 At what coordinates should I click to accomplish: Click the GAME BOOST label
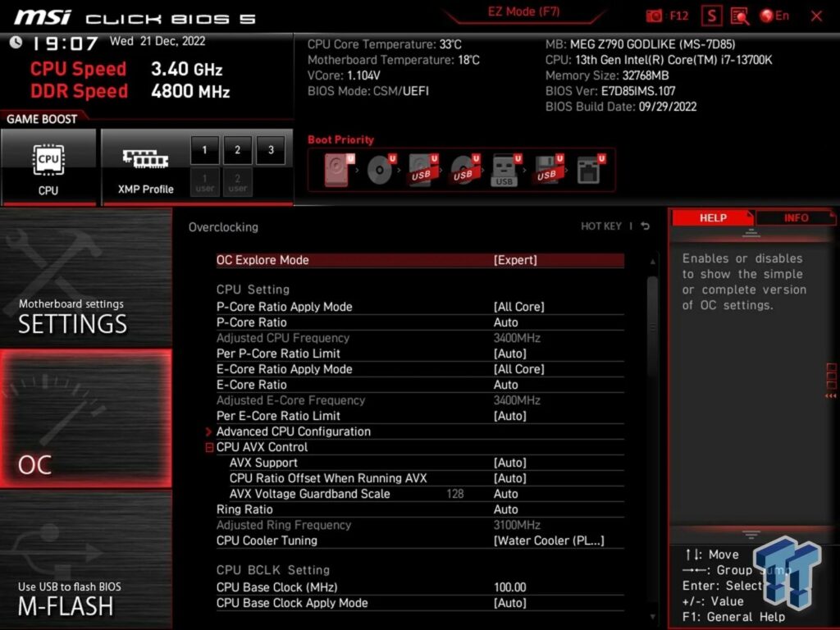click(x=42, y=119)
